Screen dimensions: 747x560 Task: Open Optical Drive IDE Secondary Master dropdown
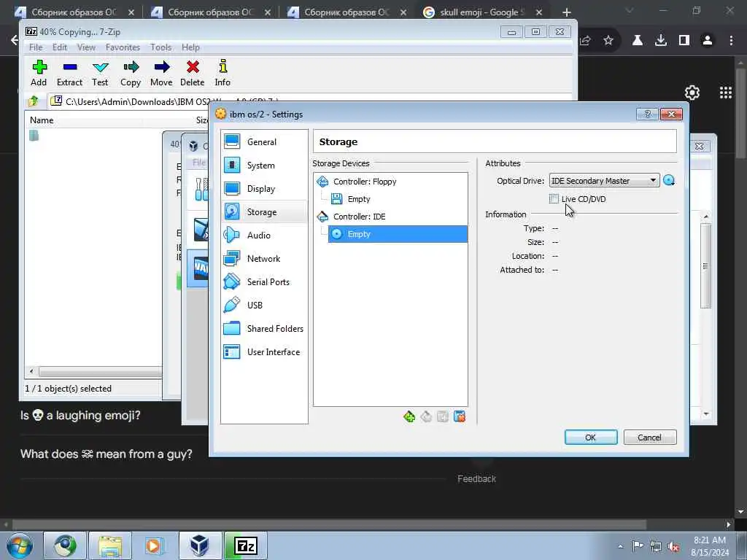(x=604, y=181)
